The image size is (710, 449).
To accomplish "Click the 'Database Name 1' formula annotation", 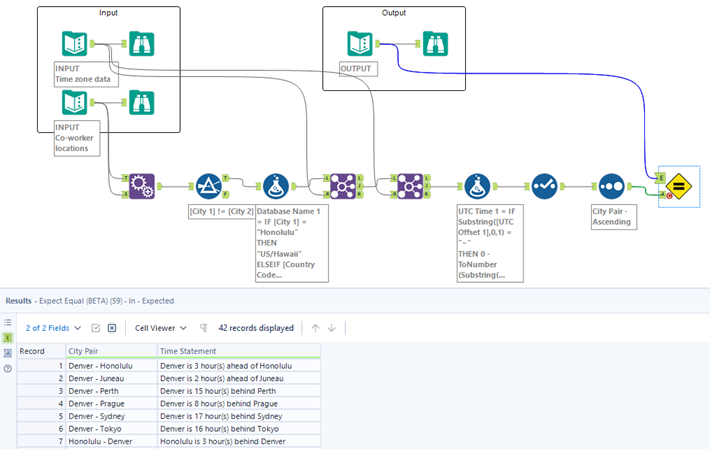I will (x=292, y=243).
